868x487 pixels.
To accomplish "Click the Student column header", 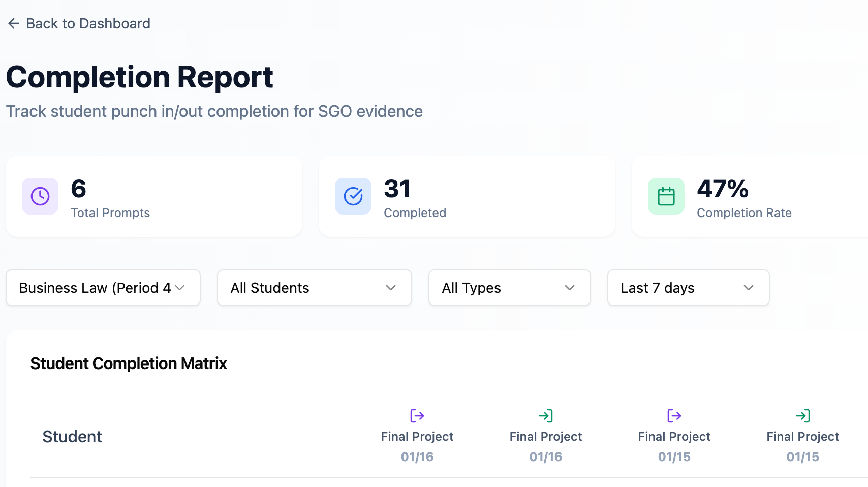I will pyautogui.click(x=72, y=437).
